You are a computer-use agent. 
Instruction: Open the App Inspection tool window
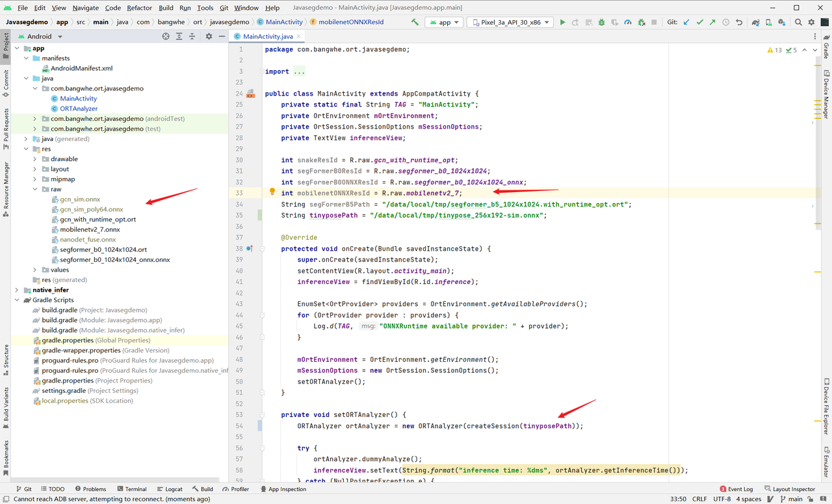pyautogui.click(x=283, y=489)
